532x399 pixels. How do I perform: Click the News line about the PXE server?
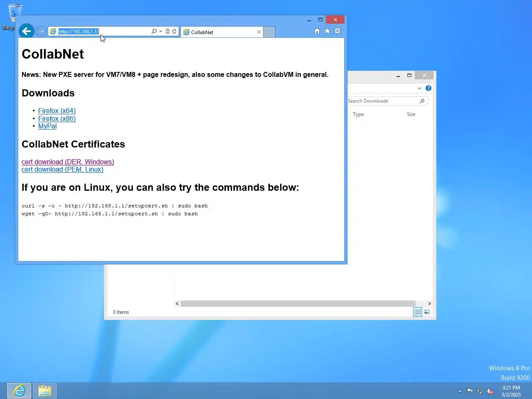click(175, 75)
